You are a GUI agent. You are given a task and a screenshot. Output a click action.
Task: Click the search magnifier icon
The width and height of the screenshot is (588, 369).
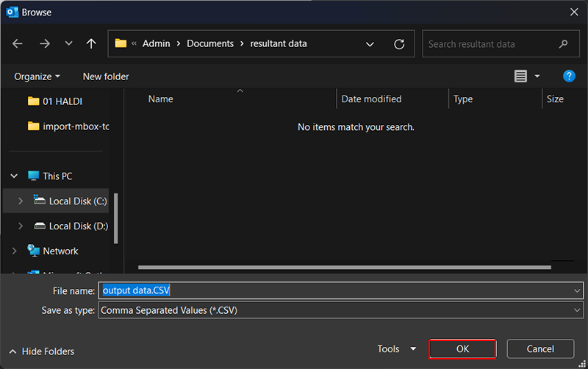[564, 44]
